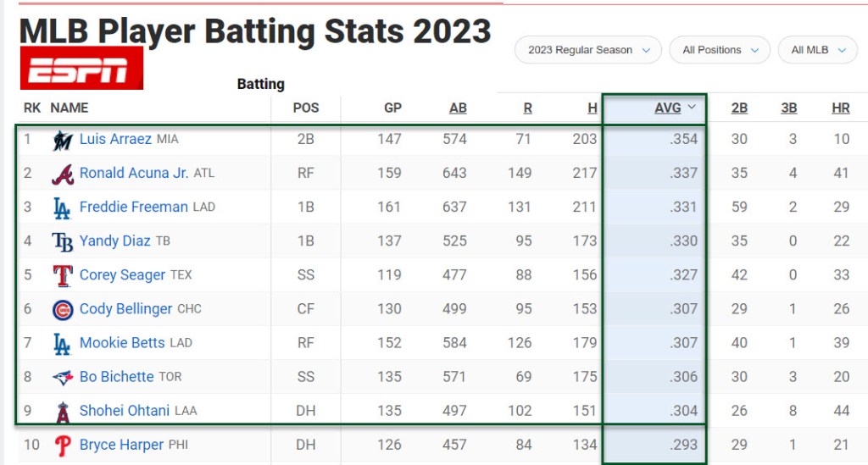Sort by the AB column header
This screenshot has width=868, height=465.
click(x=458, y=108)
